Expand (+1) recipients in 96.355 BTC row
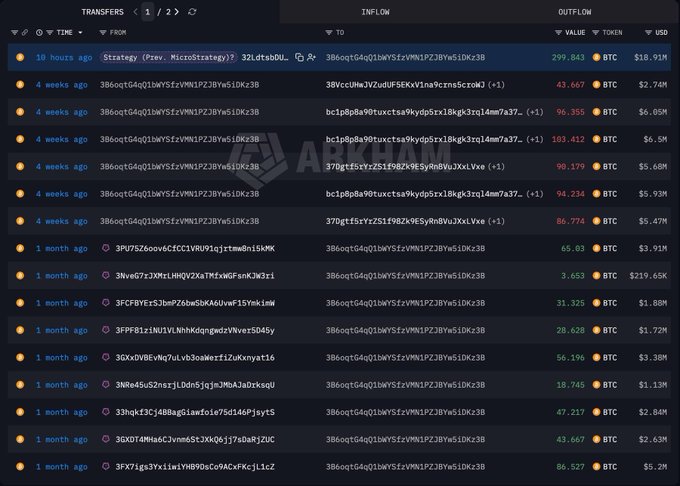Screen dimensions: 680x486 [535, 112]
